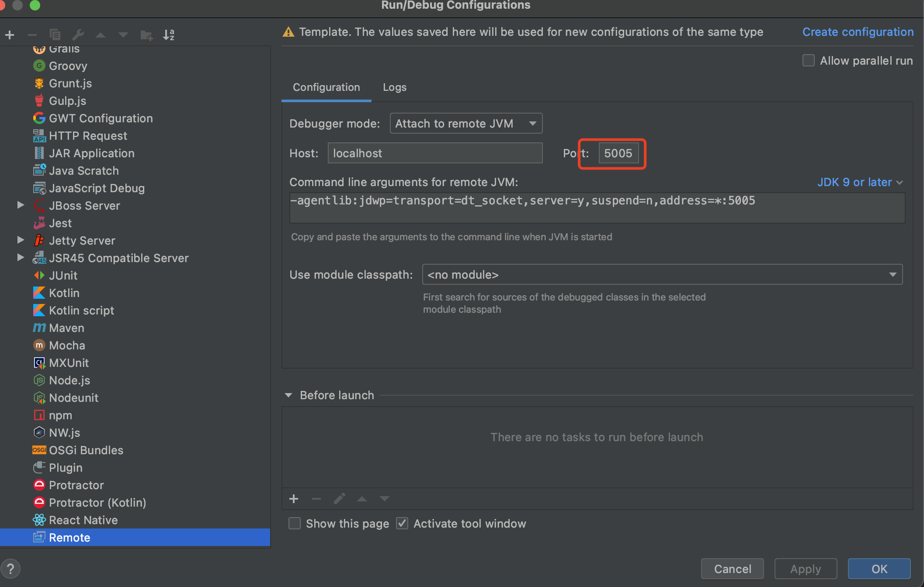Select the Remote template
924x587 pixels.
pos(135,538)
